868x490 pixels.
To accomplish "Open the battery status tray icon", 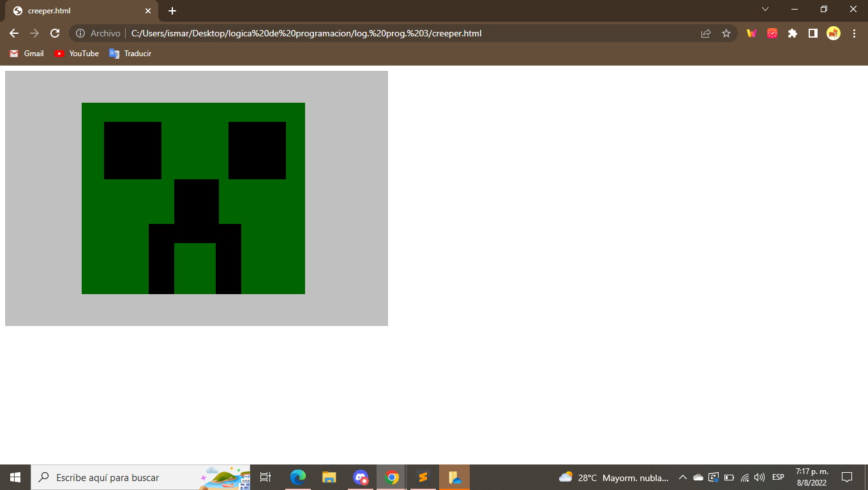I will (729, 477).
